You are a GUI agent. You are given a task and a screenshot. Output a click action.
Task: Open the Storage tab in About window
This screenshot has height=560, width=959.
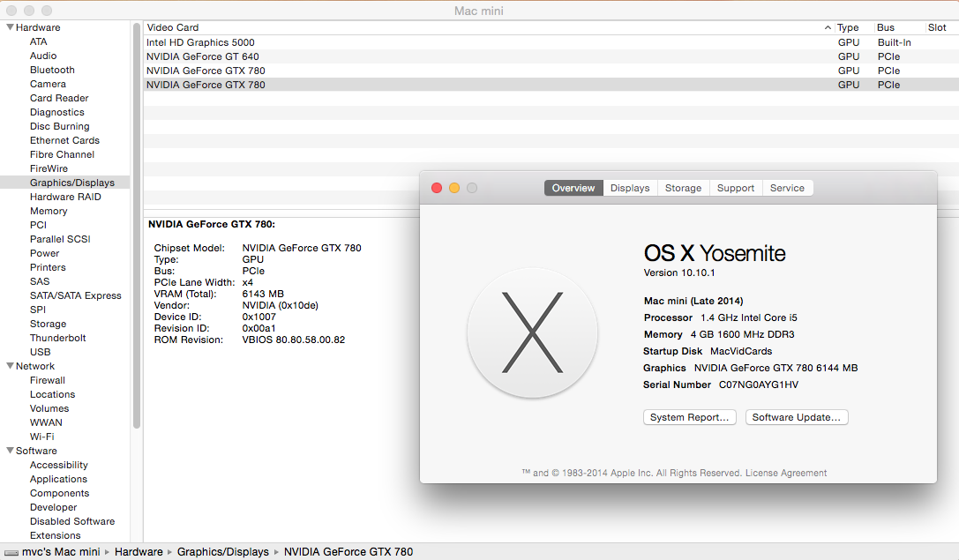(683, 189)
